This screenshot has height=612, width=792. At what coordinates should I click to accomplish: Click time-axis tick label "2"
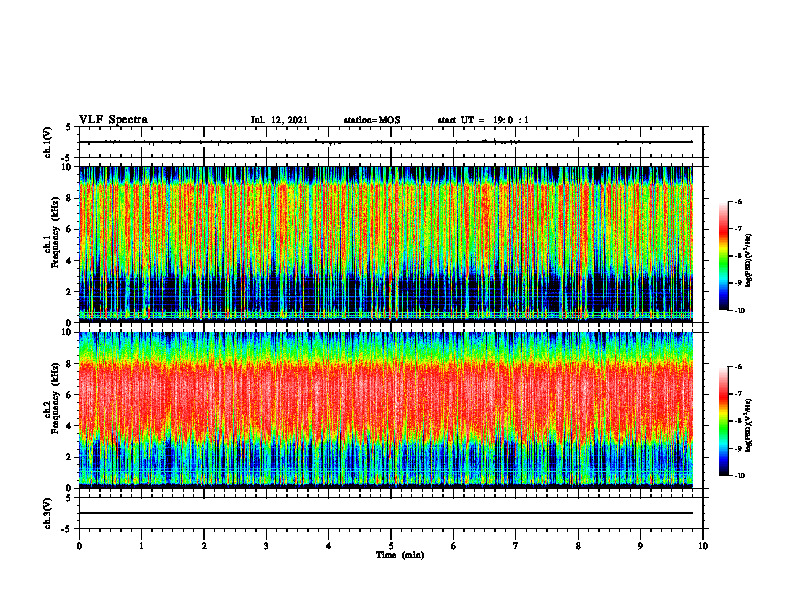[x=204, y=546]
